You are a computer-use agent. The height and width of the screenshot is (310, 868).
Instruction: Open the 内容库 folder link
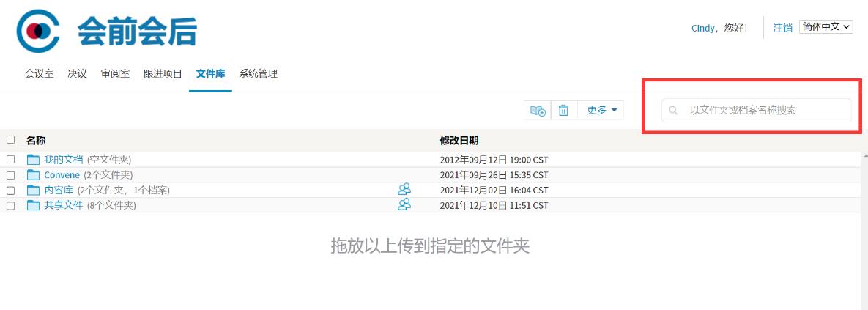click(59, 190)
